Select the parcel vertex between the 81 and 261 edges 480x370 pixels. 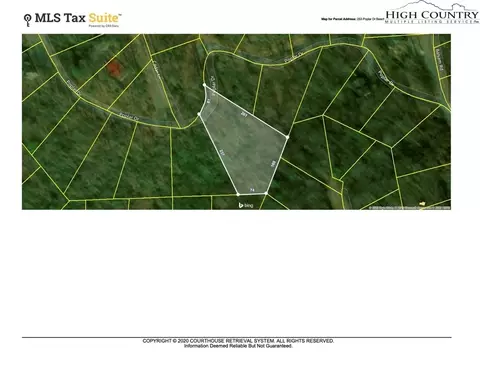pos(205,85)
